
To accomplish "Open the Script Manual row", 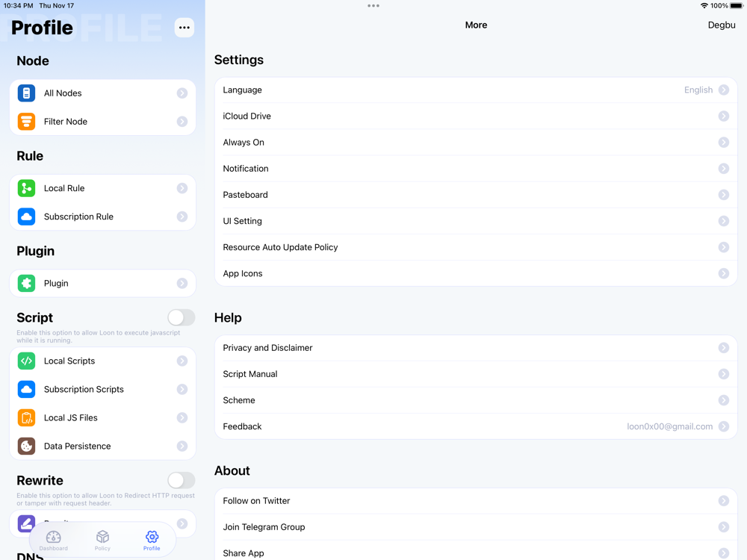I will point(476,374).
